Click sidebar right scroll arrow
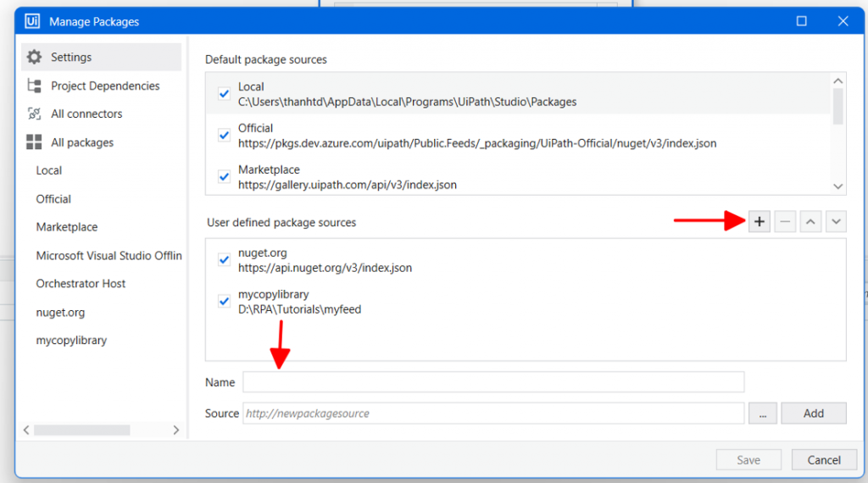Viewport: 868px width, 483px height. (x=176, y=430)
